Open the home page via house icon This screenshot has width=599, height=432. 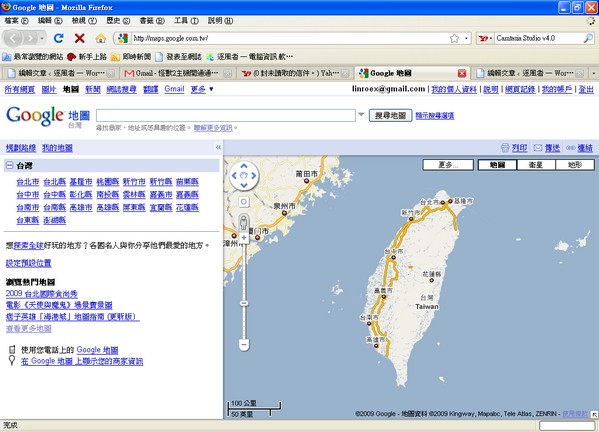[100, 38]
